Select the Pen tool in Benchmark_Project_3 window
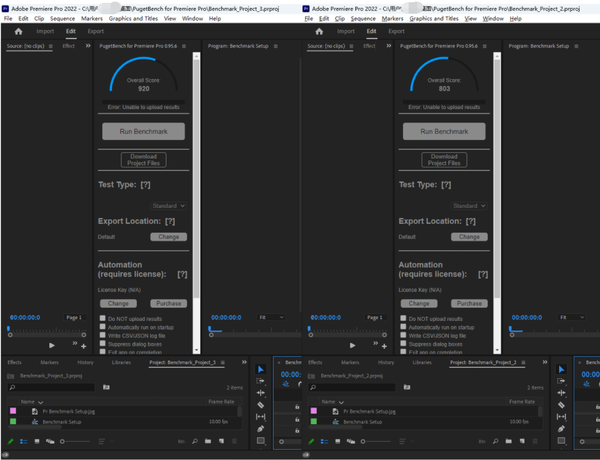 [x=261, y=429]
